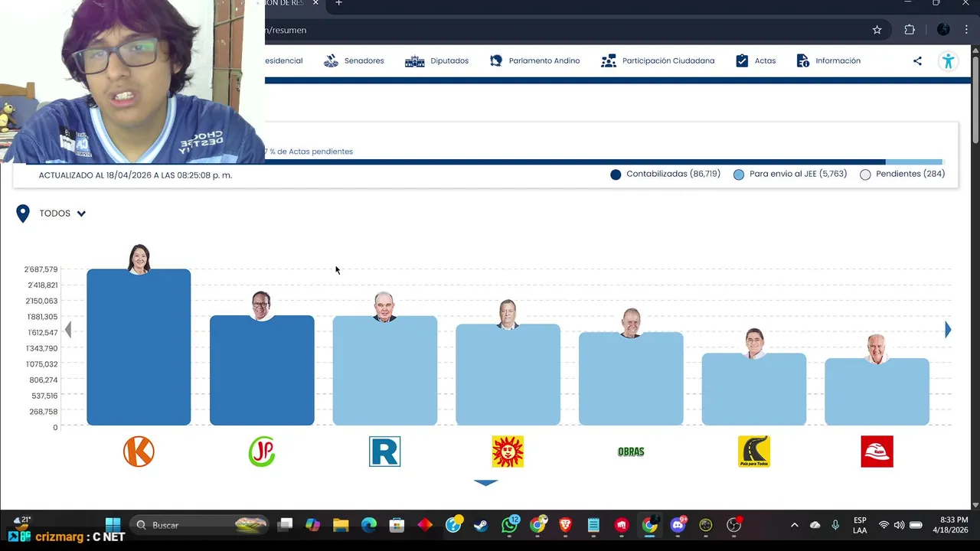Click the Para envío al JEE legend dot
Image resolution: width=980 pixels, height=551 pixels.
click(x=739, y=174)
